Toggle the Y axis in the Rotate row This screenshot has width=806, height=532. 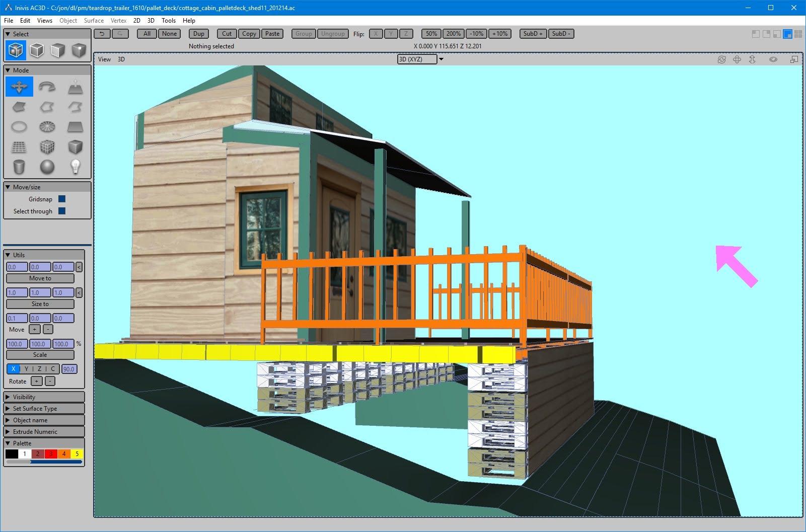pos(26,369)
